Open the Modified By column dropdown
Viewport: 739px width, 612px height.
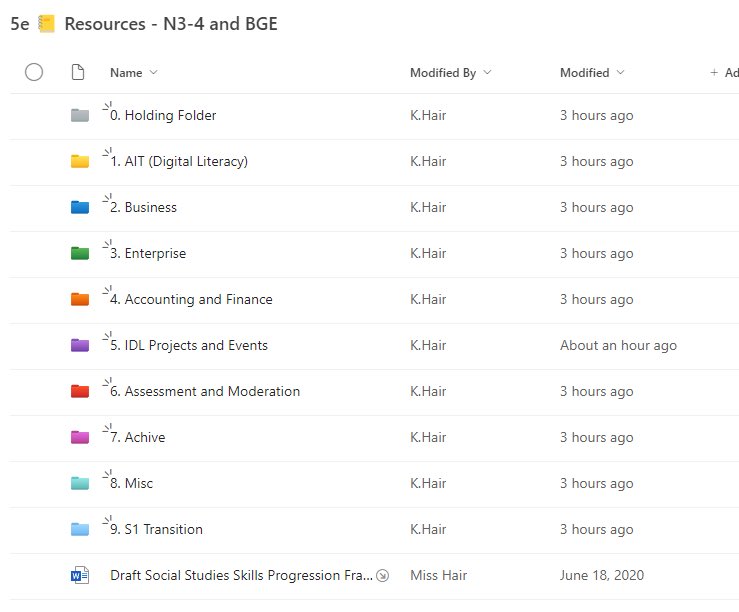tap(488, 73)
